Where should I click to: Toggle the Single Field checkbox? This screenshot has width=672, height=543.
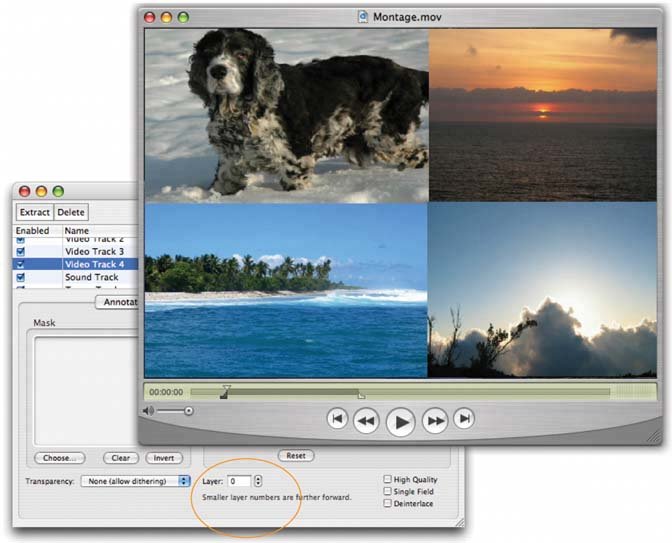388,491
